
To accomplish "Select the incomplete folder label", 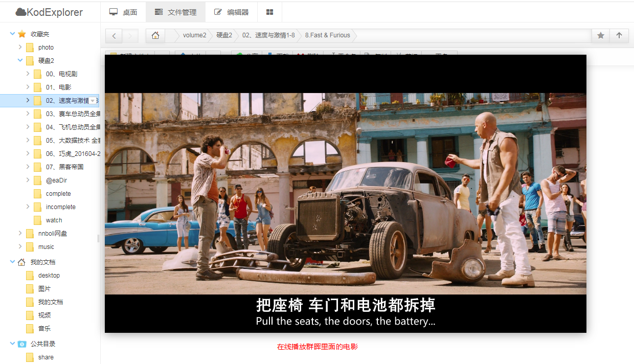I will point(60,207).
